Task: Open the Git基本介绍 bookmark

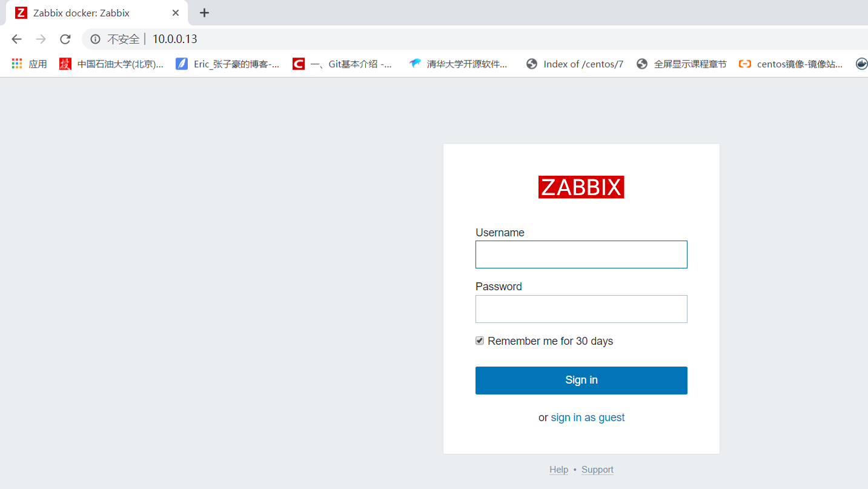Action: point(342,64)
